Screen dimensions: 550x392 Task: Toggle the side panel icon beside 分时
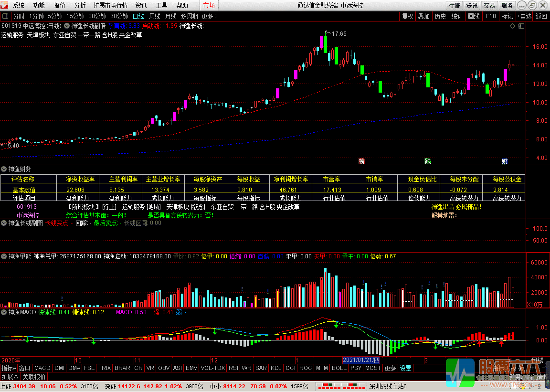point(5,16)
